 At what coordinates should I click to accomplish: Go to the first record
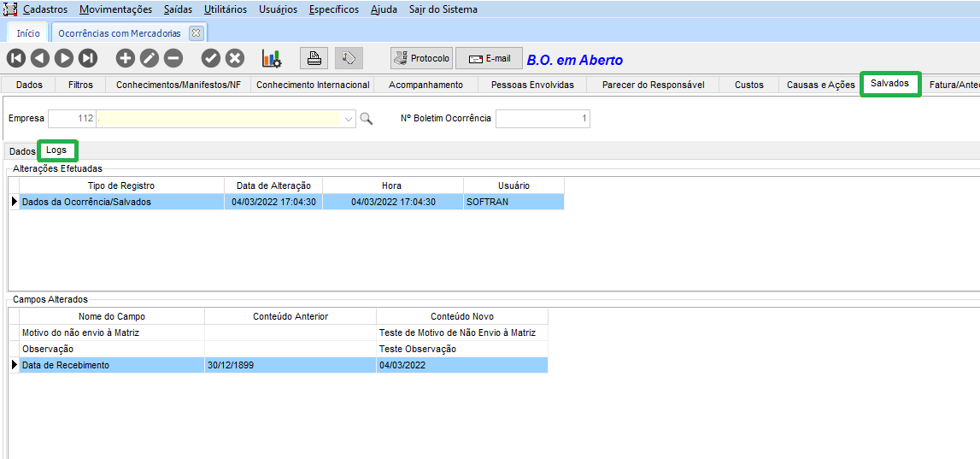(x=15, y=58)
